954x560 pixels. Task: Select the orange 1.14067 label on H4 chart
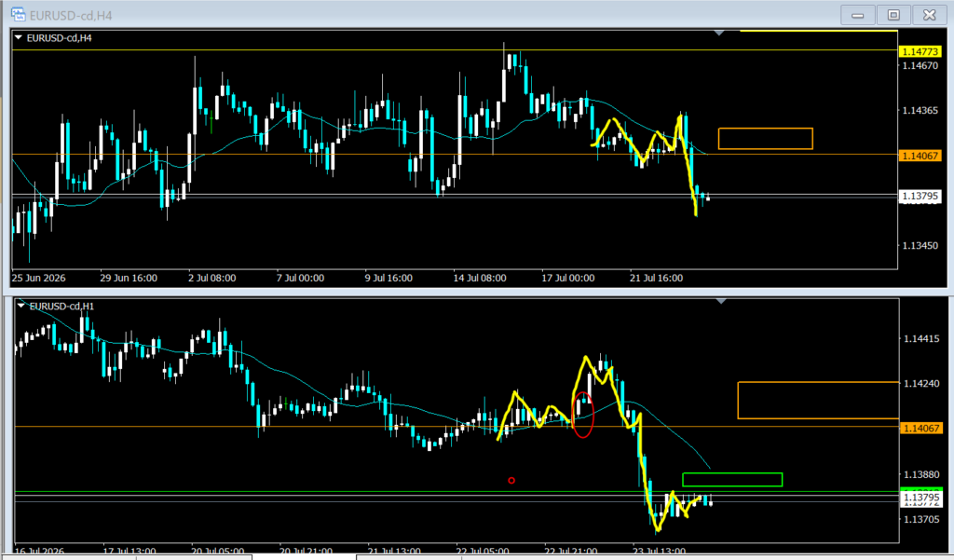click(920, 156)
